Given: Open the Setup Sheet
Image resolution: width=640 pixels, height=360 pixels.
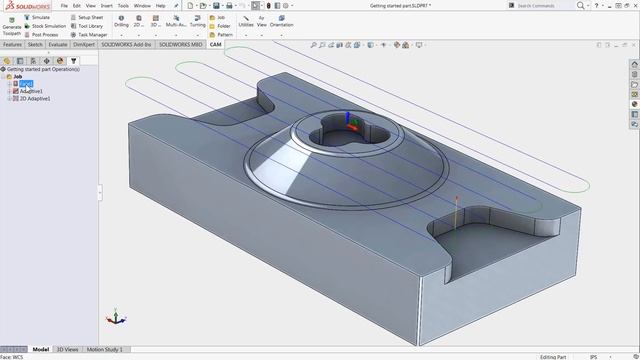Looking at the screenshot, I should tap(87, 18).
